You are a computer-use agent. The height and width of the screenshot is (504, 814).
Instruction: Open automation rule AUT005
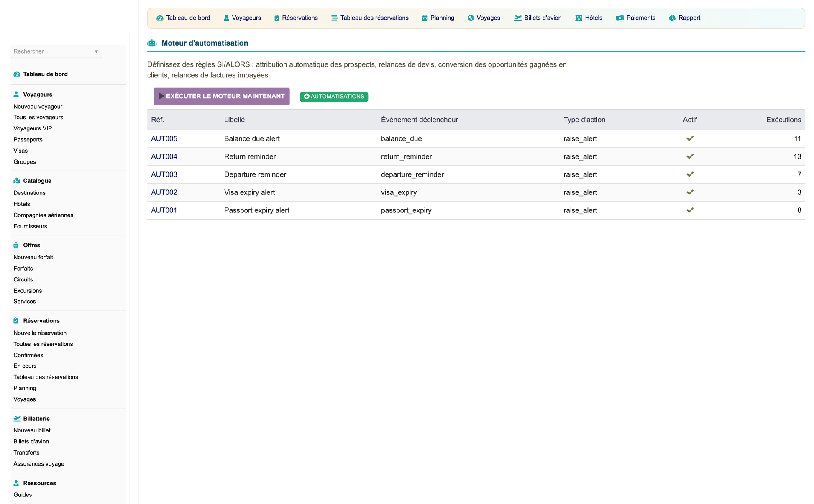point(164,138)
